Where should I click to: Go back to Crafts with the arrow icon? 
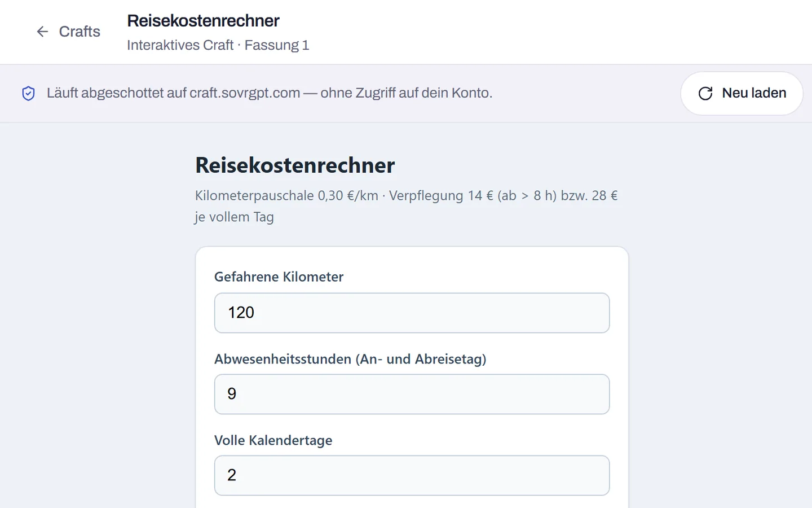coord(42,32)
